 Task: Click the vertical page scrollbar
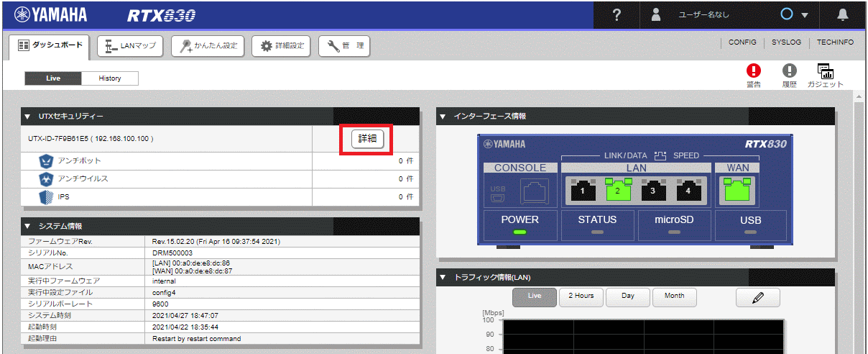coord(859,216)
